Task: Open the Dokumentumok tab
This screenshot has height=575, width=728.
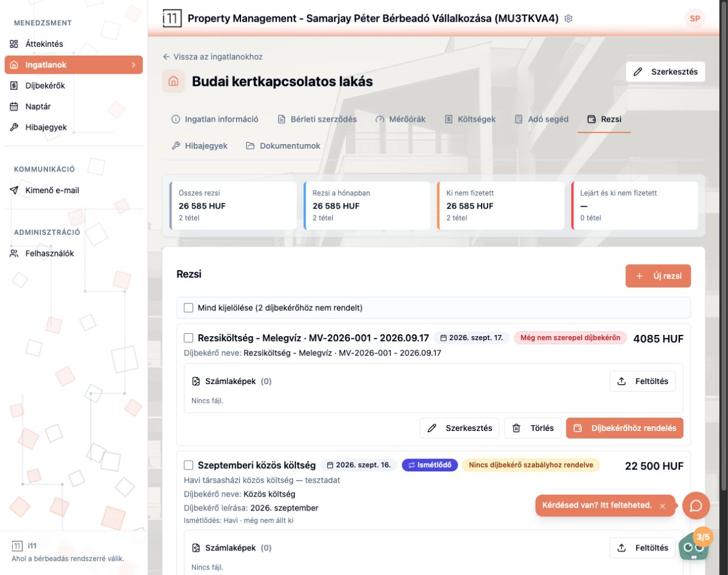Action: (283, 146)
